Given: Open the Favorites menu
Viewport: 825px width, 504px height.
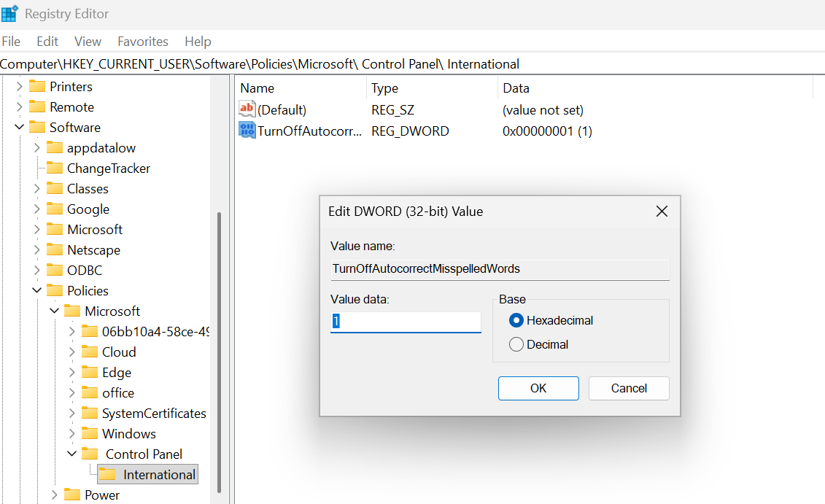Looking at the screenshot, I should click(142, 42).
